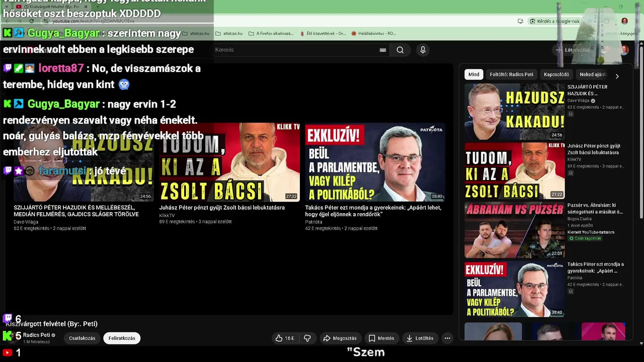Open the Radics Peti channel name
The image size is (644, 362).
(37, 335)
